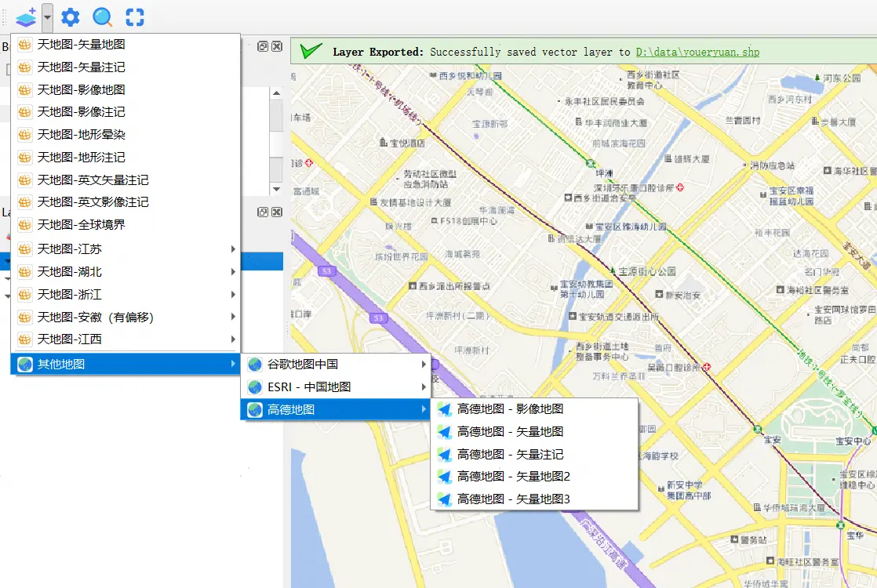Click the 天地图-矢量地图 orange globe icon
This screenshot has width=877, height=588.
pos(24,45)
